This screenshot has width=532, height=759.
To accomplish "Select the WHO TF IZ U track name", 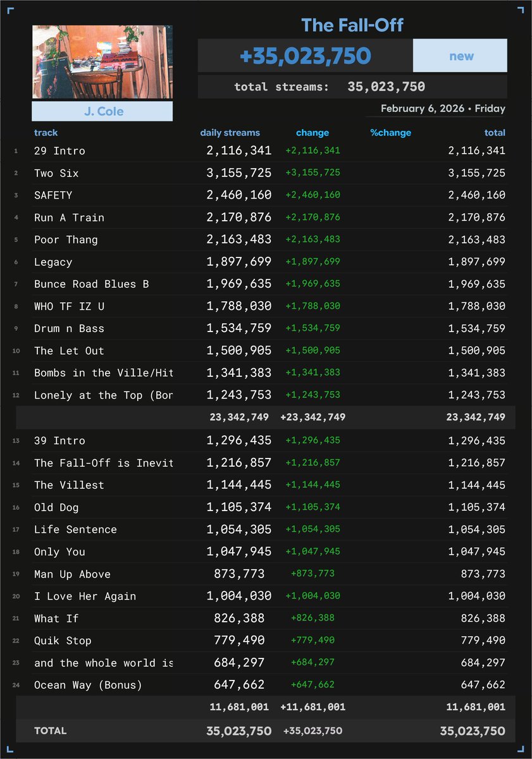I will (69, 306).
